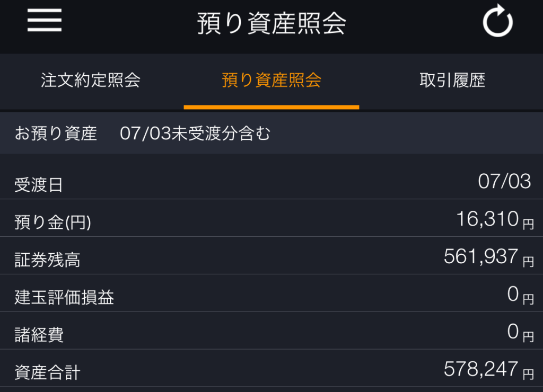This screenshot has width=543, height=392.
Task: Tap the 561,937 円 securities balance
Action: [488, 257]
